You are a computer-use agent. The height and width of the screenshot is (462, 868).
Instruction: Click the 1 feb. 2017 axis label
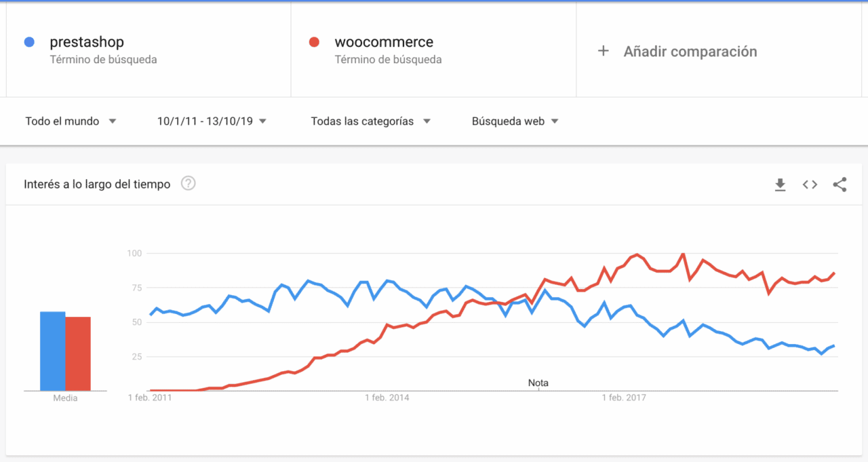point(625,398)
